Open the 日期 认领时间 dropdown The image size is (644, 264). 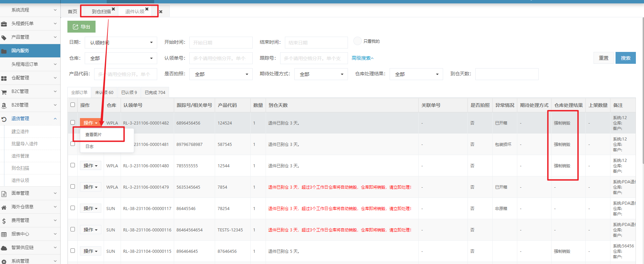[121, 42]
